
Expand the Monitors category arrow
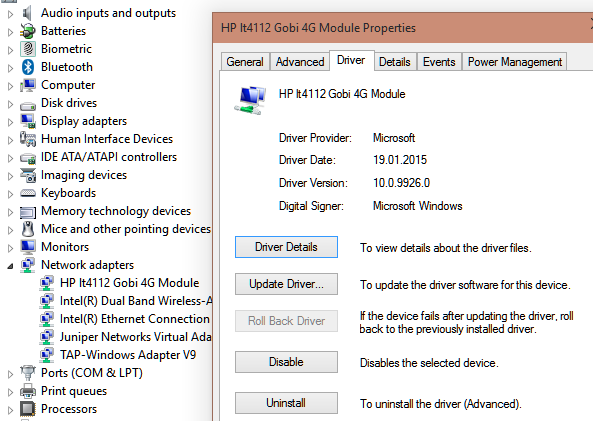[10, 248]
